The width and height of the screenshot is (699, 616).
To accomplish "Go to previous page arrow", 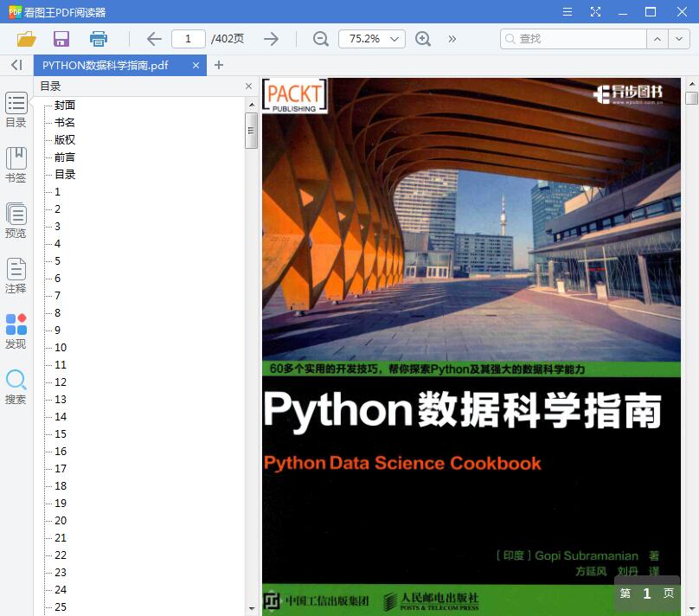I will (154, 39).
